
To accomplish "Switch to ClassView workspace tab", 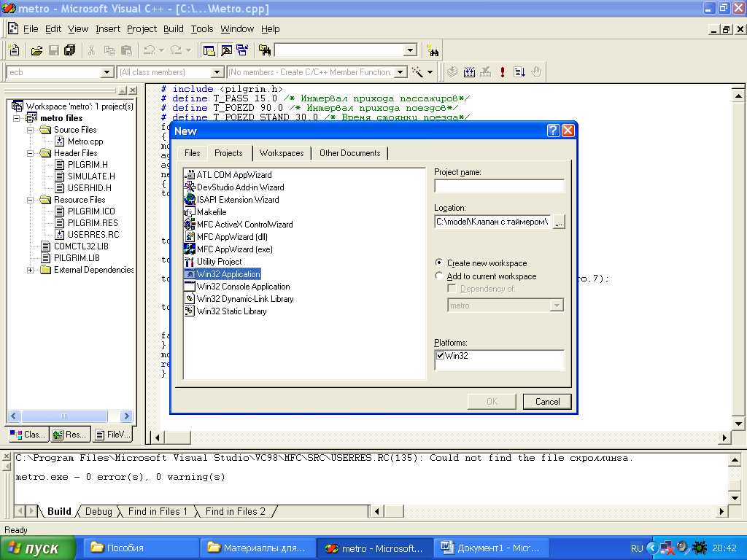I will pyautogui.click(x=28, y=435).
